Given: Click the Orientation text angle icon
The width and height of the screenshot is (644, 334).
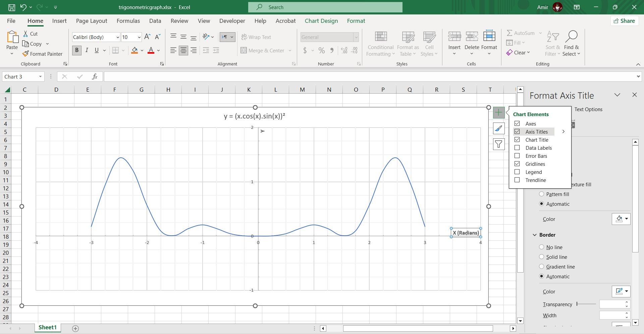Looking at the screenshot, I should (206, 37).
